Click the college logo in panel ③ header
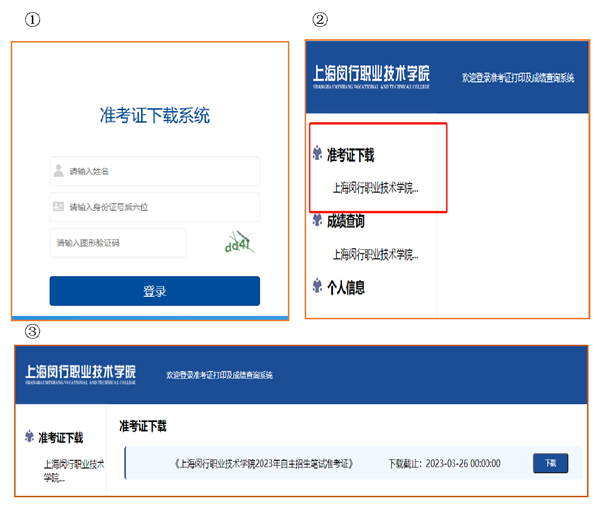The image size is (601, 512). (x=81, y=373)
